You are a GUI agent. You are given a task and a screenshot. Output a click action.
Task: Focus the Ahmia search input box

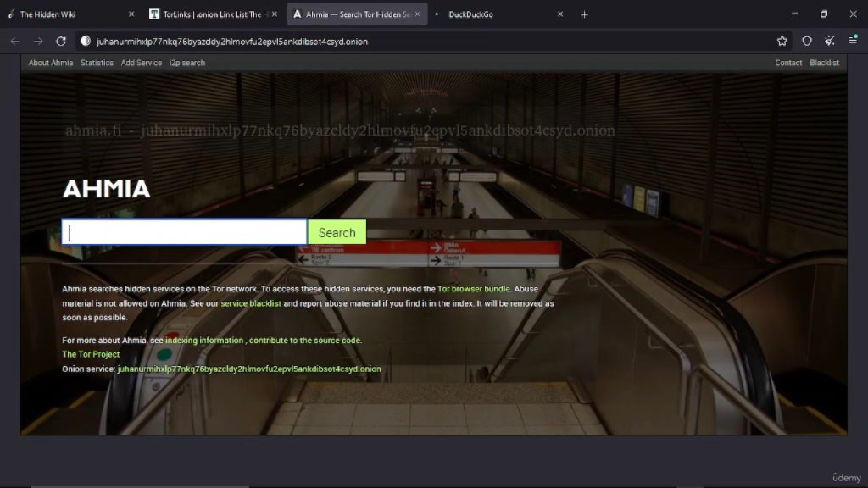[x=184, y=232]
